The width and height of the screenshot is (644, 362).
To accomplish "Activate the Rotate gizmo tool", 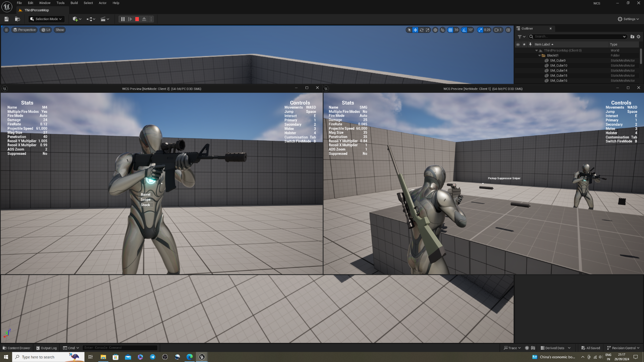I will point(422,30).
